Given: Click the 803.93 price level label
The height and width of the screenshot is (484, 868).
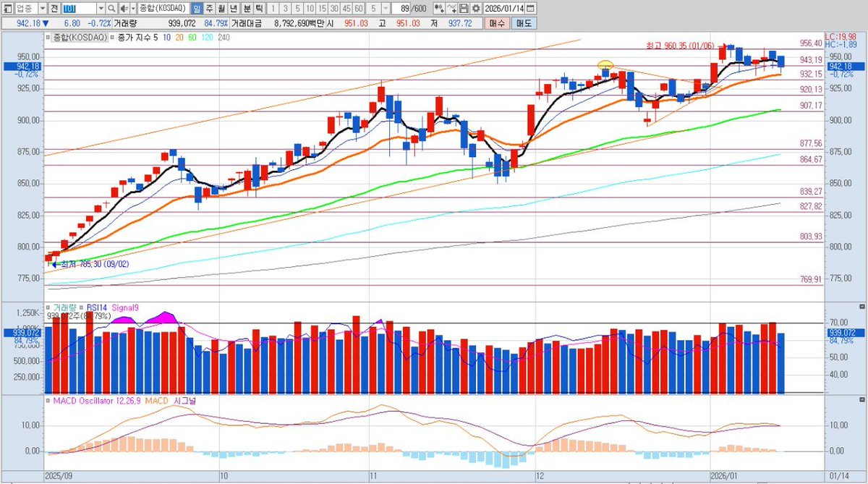Looking at the screenshot, I should pyautogui.click(x=811, y=237).
